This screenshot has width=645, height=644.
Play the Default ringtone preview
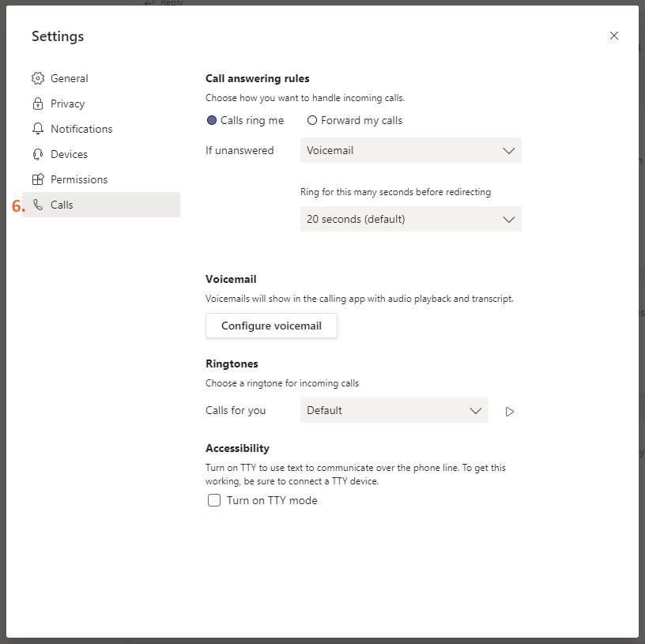tap(509, 411)
